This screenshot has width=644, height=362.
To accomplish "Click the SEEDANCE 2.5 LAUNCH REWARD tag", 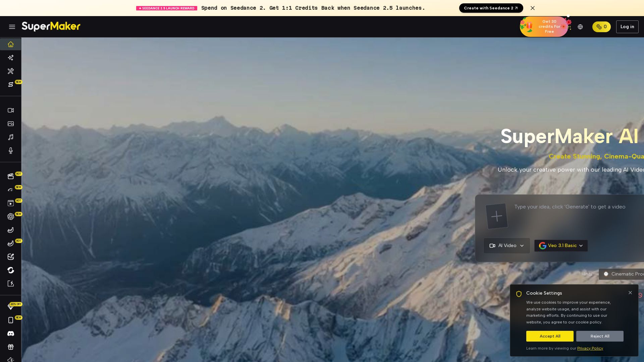I will (167, 8).
